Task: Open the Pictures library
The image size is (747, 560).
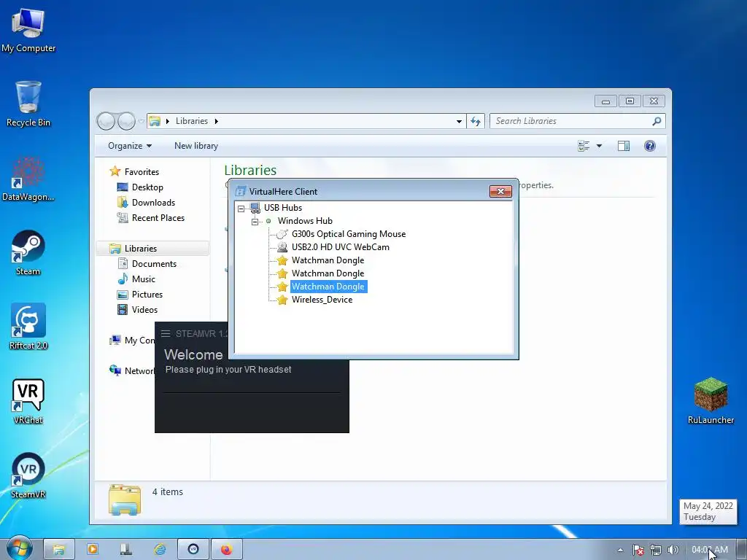Action: (x=147, y=295)
